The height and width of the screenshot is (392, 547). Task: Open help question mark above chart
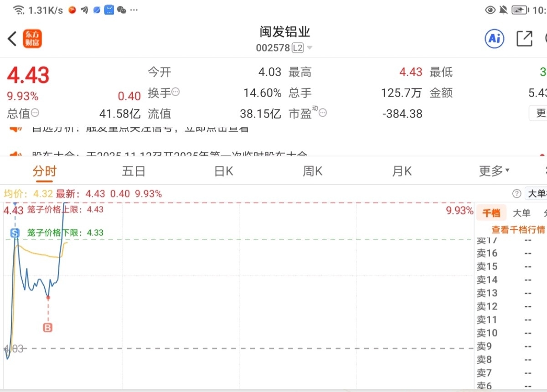(516, 194)
